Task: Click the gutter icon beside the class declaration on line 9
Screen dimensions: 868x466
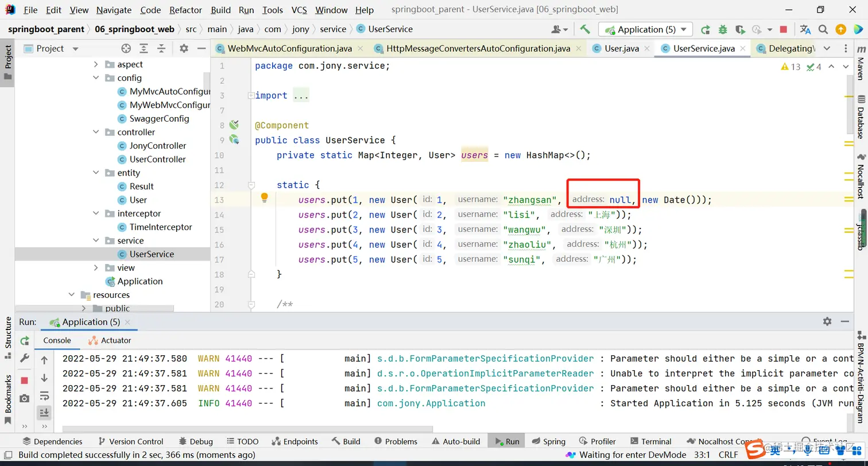Action: click(x=234, y=139)
